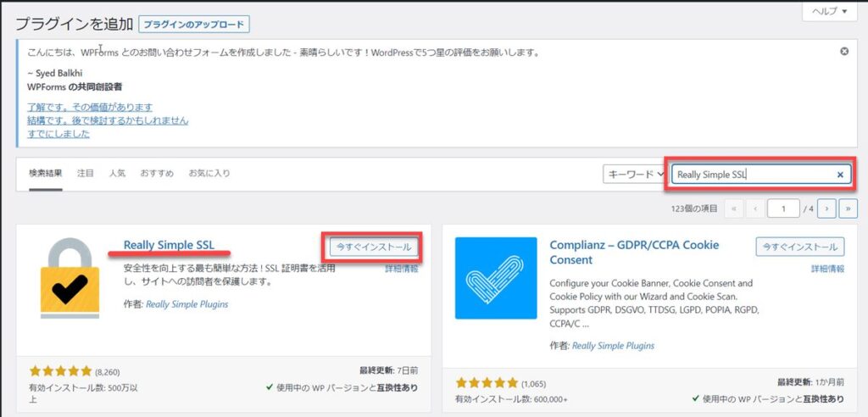Switch to the おすすめ tab
The height and width of the screenshot is (417, 868).
pyautogui.click(x=157, y=174)
